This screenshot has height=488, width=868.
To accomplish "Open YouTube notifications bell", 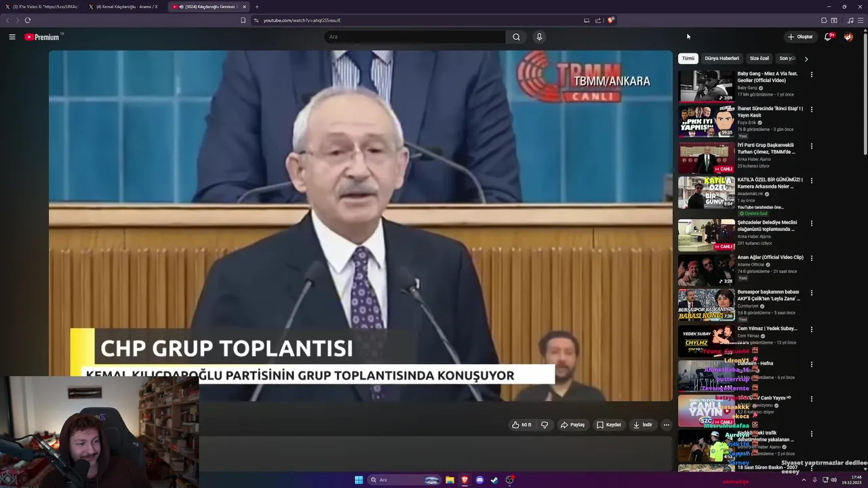I will 828,37.
